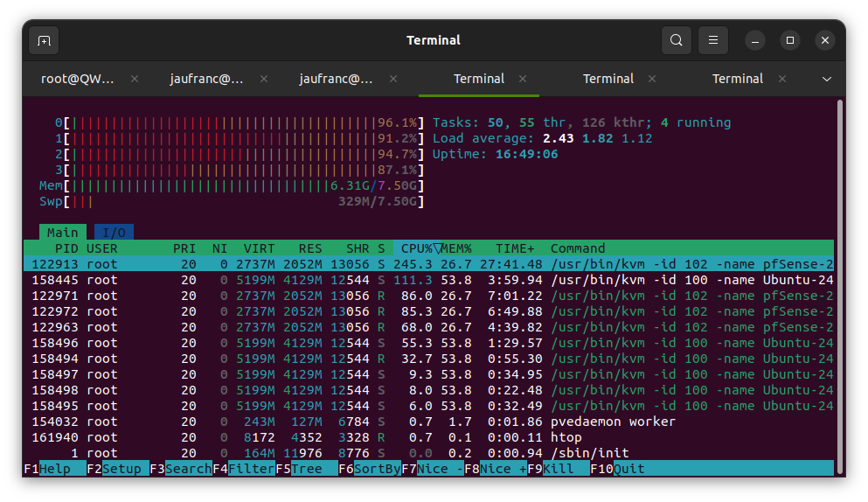Screen dimensions: 868x502
Task: Click the Load average text
Action: [543, 138]
